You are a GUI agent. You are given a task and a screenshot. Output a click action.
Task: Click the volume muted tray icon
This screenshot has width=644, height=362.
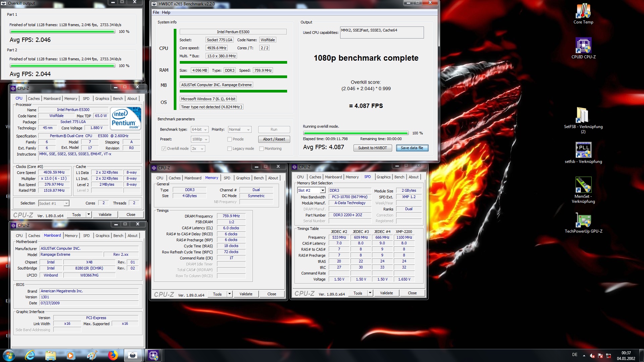(592, 356)
